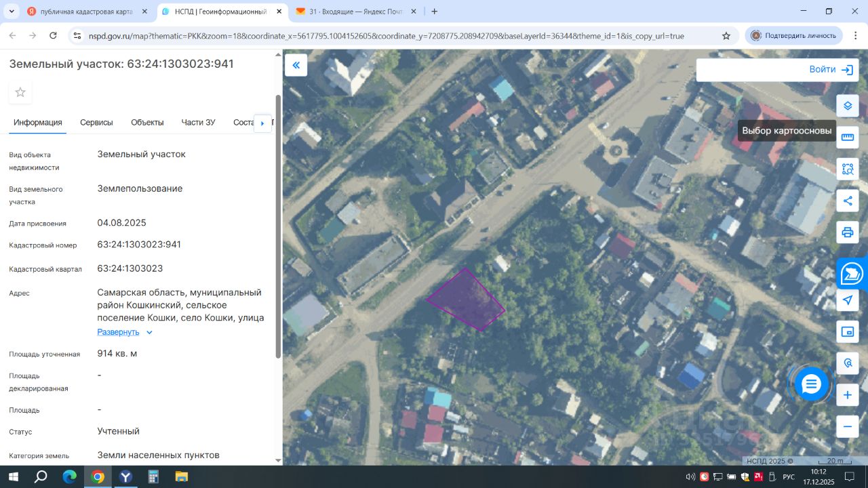
Task: Open the Chrome three-dot menu
Action: (x=854, y=36)
